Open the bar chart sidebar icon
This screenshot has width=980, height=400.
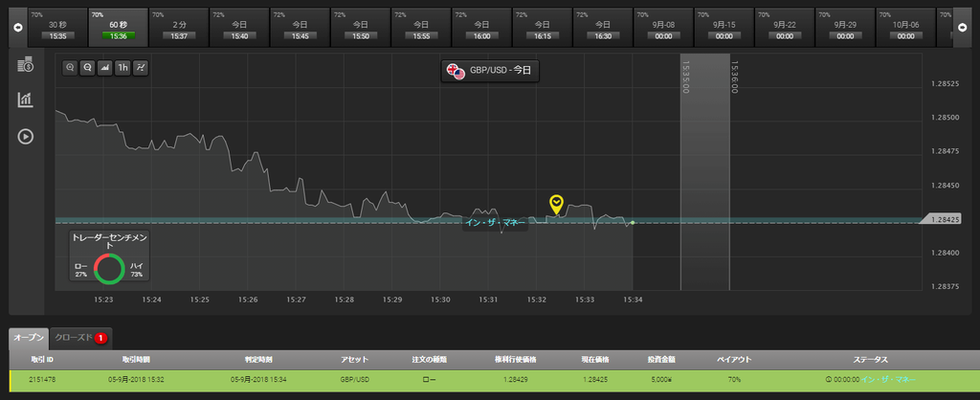tap(26, 100)
